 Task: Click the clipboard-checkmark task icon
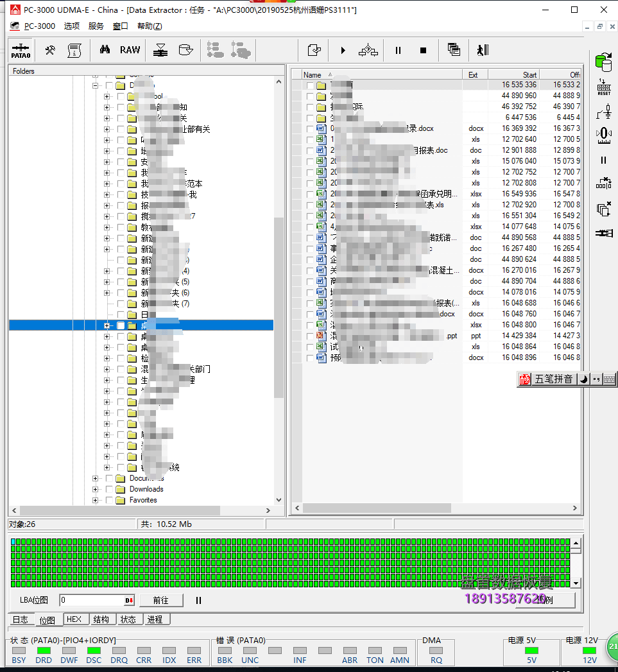coord(314,50)
